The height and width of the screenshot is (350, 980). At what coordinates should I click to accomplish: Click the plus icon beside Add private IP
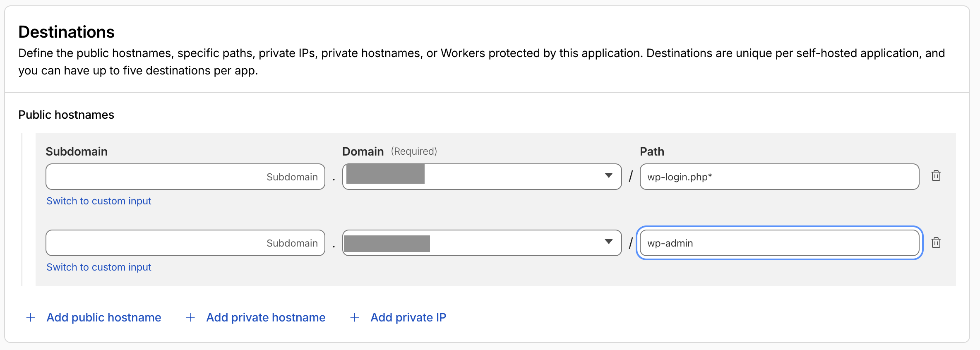(355, 317)
